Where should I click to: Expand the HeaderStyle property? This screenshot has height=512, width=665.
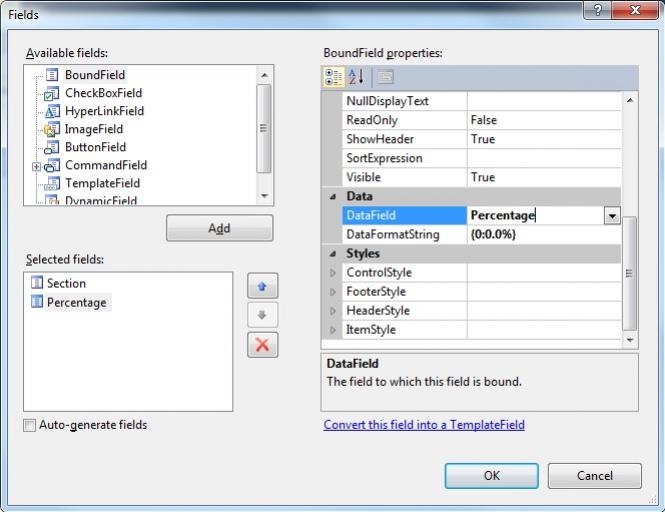[333, 311]
